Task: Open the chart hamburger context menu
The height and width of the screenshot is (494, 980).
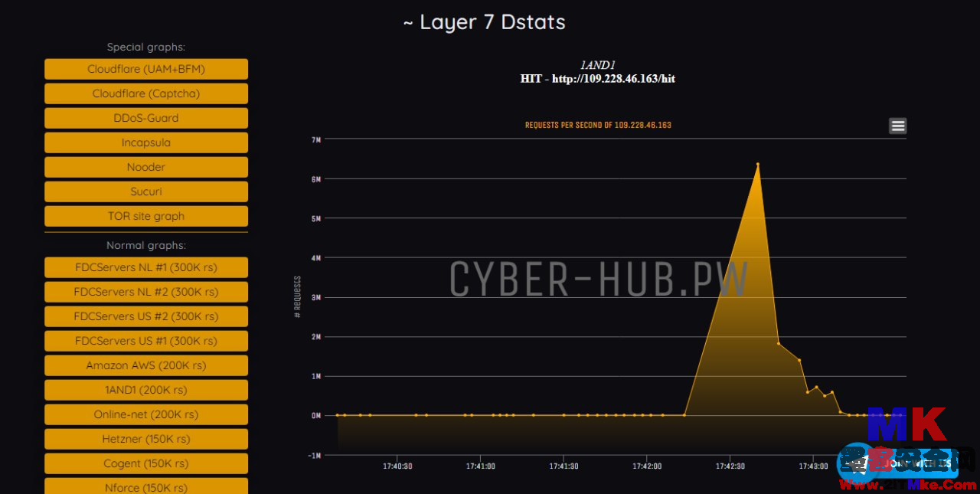Action: (x=897, y=126)
